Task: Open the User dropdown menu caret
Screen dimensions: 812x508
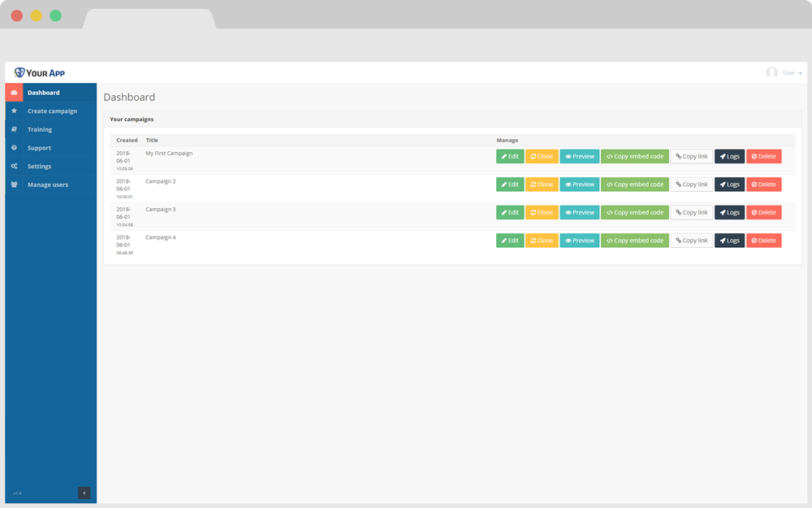Action: [x=801, y=73]
